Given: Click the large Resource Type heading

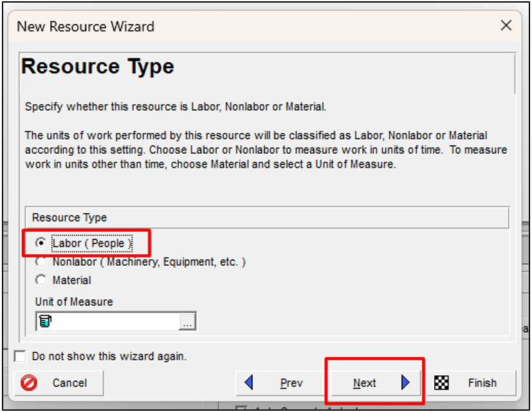Looking at the screenshot, I should [x=98, y=67].
